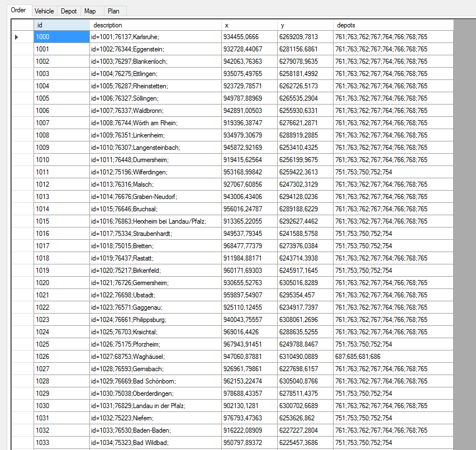Image resolution: width=476 pixels, height=450 pixels.
Task: Click the depots column header
Action: [x=393, y=25]
